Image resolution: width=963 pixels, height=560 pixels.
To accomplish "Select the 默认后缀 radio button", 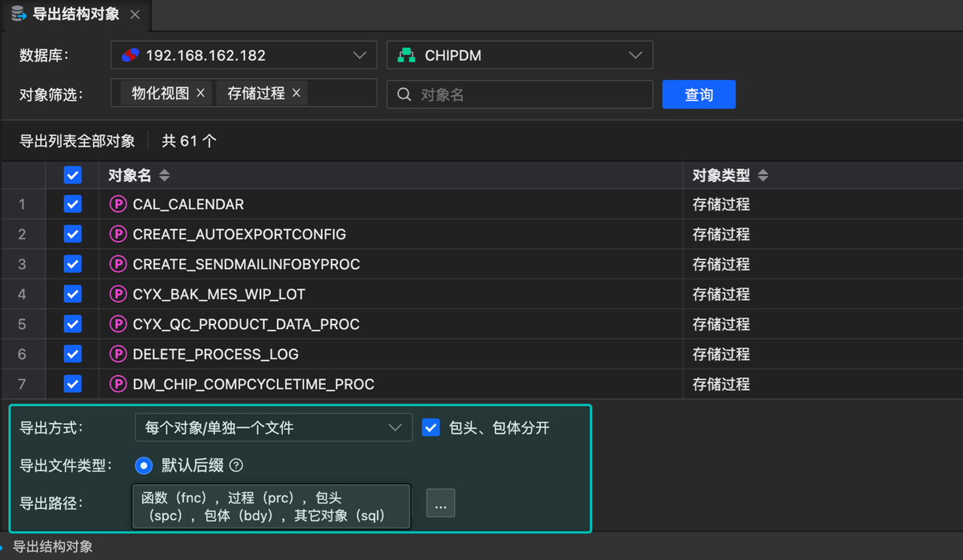I will coord(144,465).
